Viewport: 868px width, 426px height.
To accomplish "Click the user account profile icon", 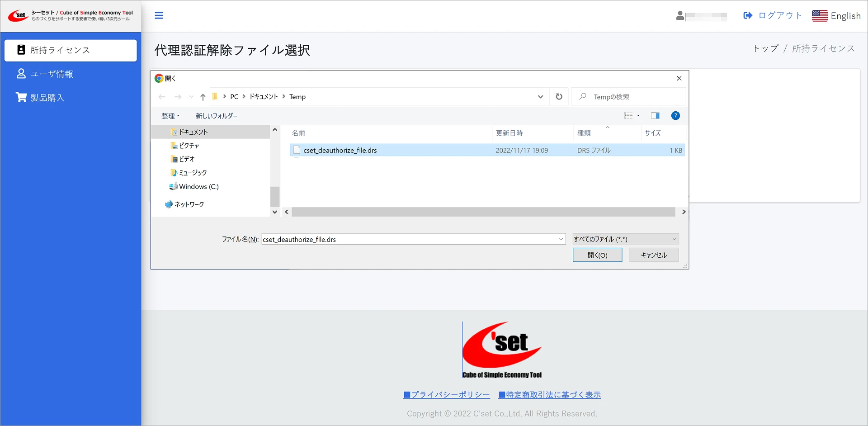I will pos(679,16).
